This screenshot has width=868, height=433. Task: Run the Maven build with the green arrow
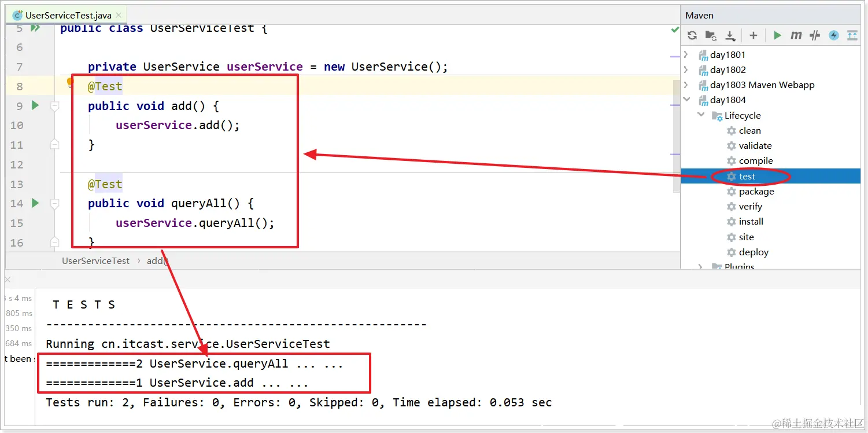coord(777,36)
